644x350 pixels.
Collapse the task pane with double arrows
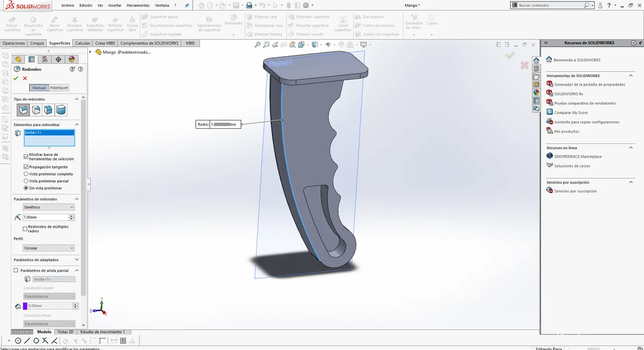coord(546,43)
